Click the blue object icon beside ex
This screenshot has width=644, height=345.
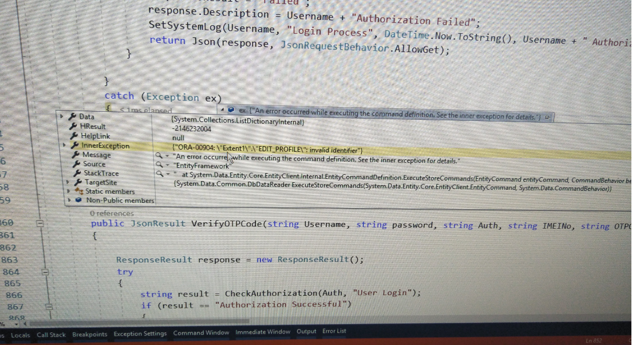click(x=231, y=110)
